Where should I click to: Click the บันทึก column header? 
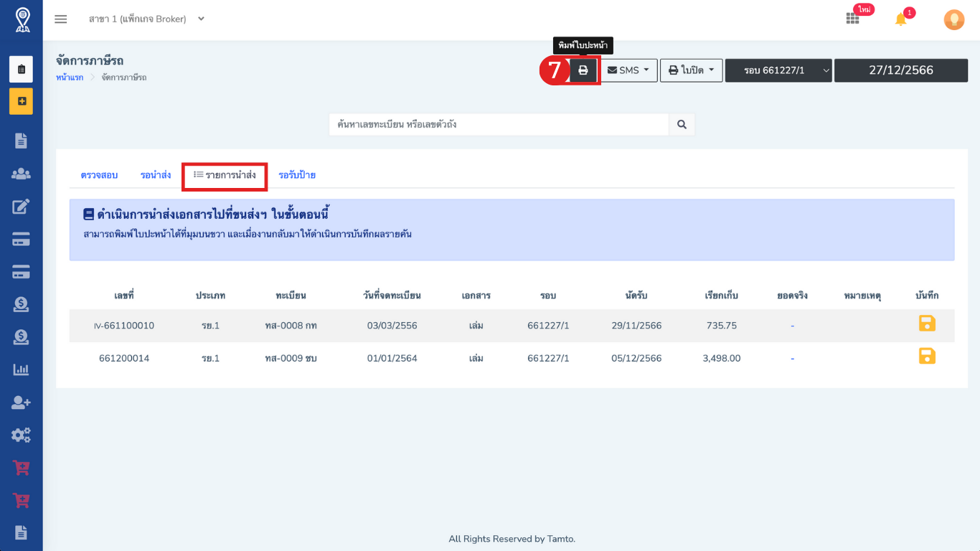point(927,296)
